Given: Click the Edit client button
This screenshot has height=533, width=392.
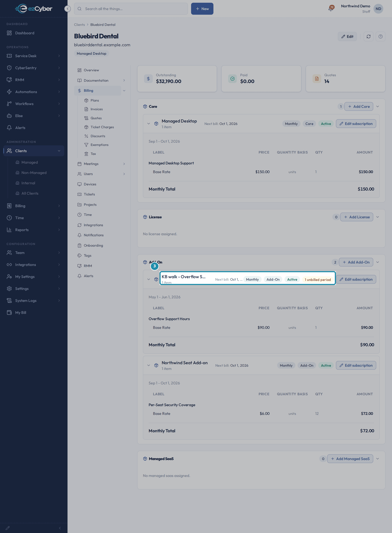Looking at the screenshot, I should click(x=347, y=37).
